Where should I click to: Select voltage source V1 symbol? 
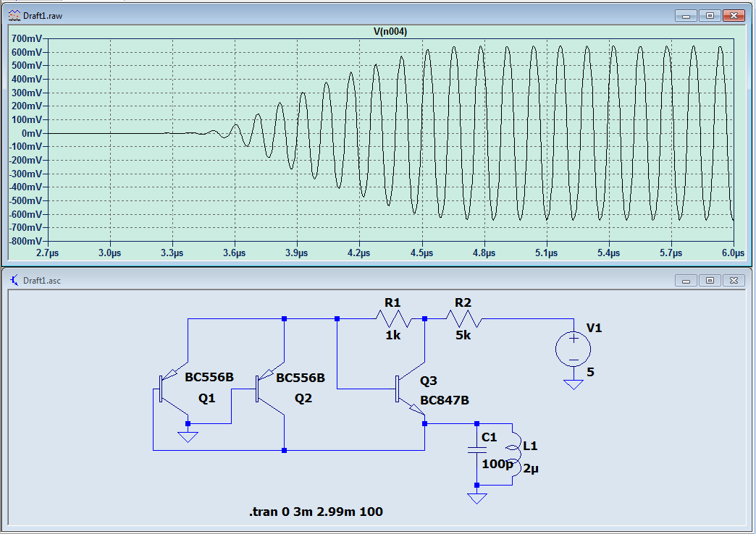[574, 349]
